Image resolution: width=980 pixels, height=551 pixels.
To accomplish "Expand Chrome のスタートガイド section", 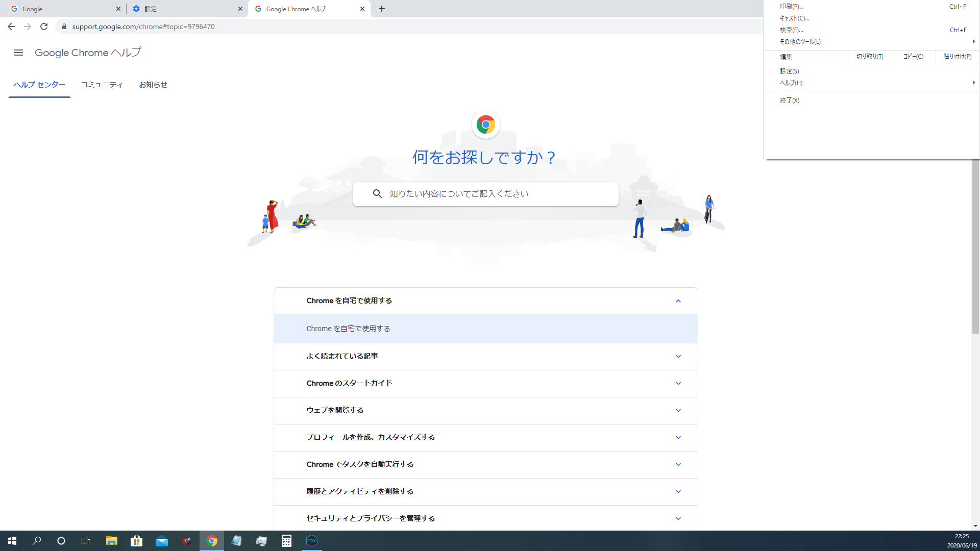I will pos(486,384).
